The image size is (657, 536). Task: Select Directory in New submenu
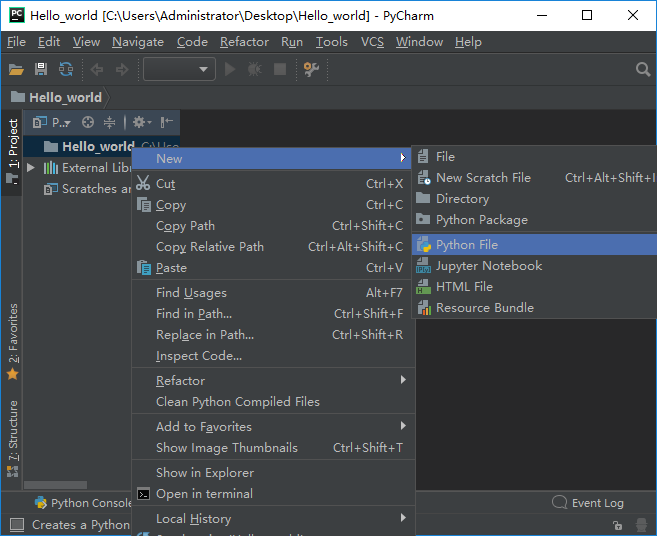535,199
